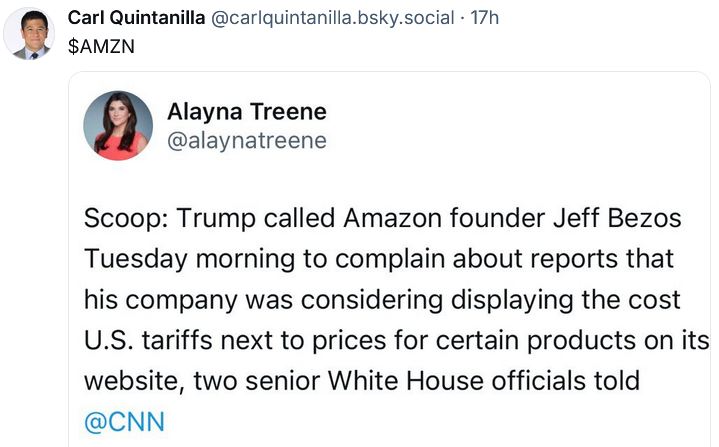Image resolution: width=719 pixels, height=447 pixels.
Task: Open the @alaynatreene handle
Action: click(247, 141)
